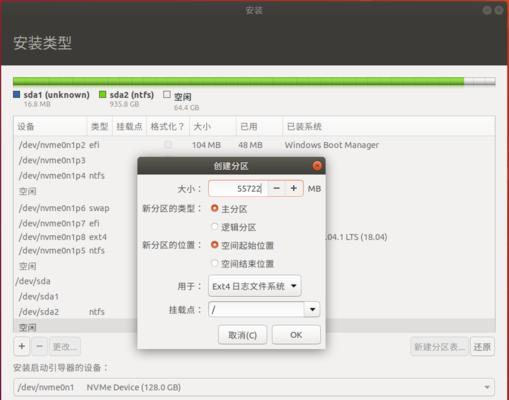Expand the 挂载点 mount point dropdown arrow

tap(312, 309)
